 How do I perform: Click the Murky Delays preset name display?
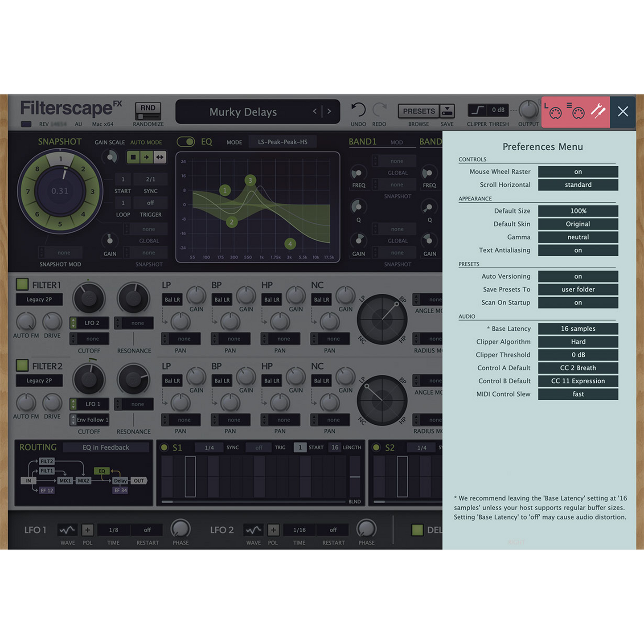[x=243, y=112]
